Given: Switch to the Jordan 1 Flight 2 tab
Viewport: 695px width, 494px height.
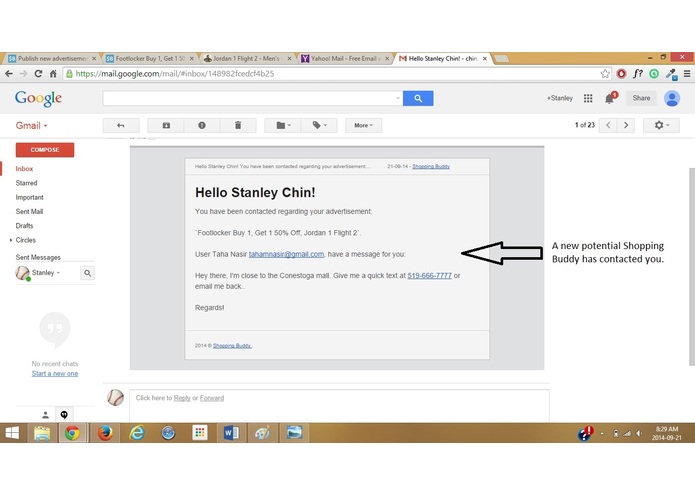Looking at the screenshot, I should (x=247, y=58).
